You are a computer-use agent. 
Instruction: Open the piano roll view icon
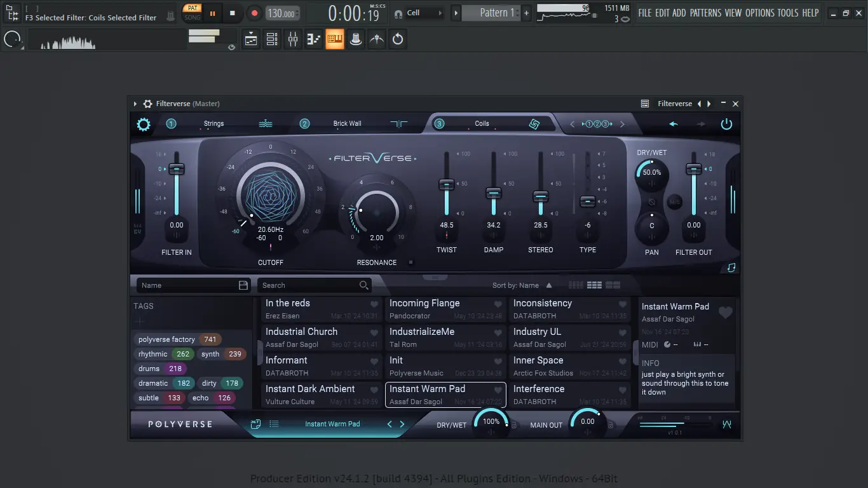coord(314,39)
